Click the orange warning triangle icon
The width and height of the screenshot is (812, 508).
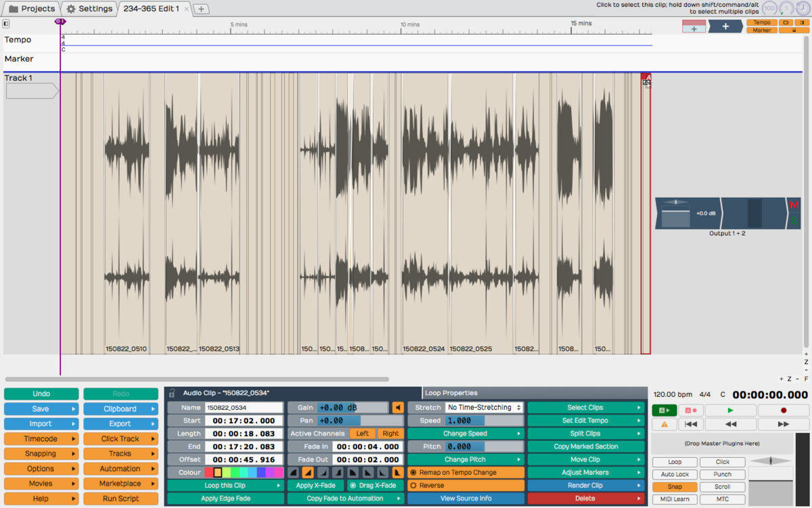point(664,424)
